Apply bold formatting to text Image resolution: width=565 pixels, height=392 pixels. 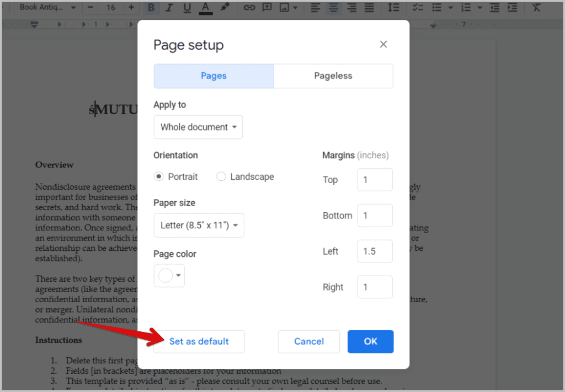click(151, 8)
